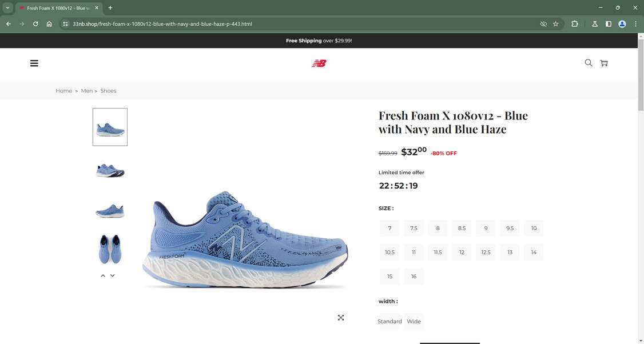Expand the product image to fullscreen

coord(341,318)
